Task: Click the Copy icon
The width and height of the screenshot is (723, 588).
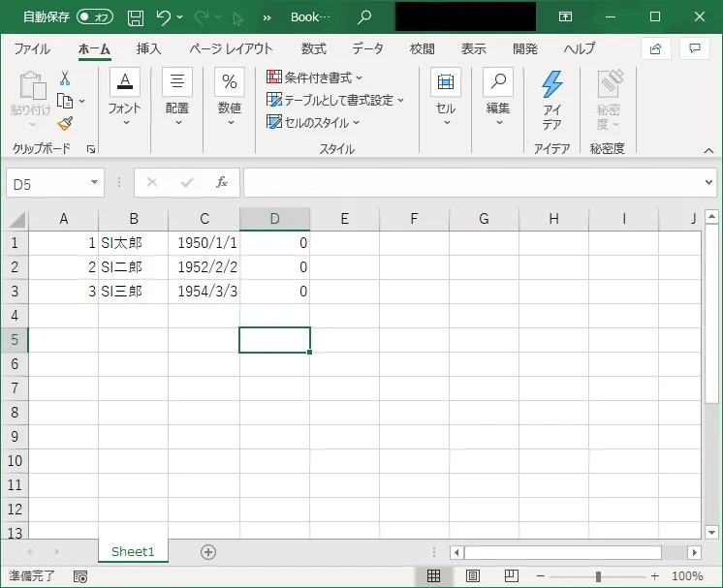Action: point(65,101)
